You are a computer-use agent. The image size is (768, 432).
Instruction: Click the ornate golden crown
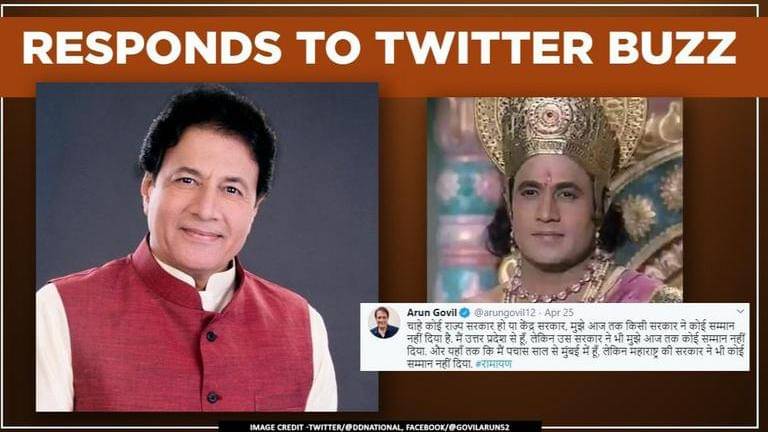(x=552, y=136)
